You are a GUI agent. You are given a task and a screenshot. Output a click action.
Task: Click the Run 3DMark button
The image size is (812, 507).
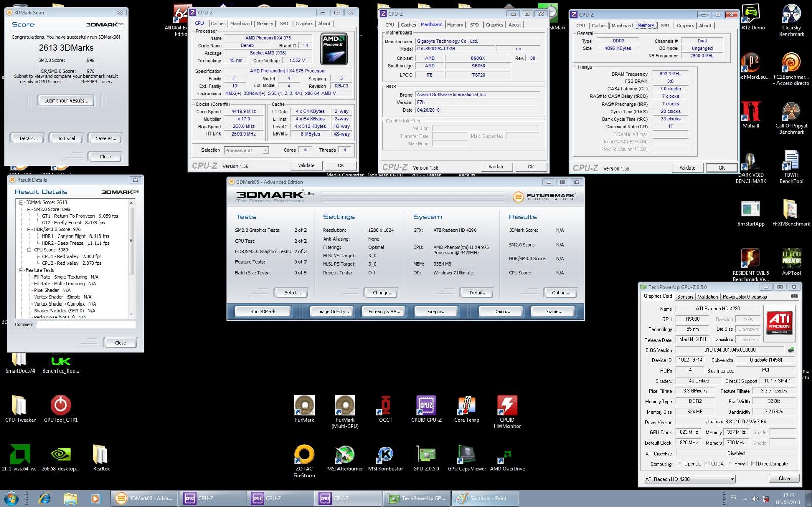(263, 311)
